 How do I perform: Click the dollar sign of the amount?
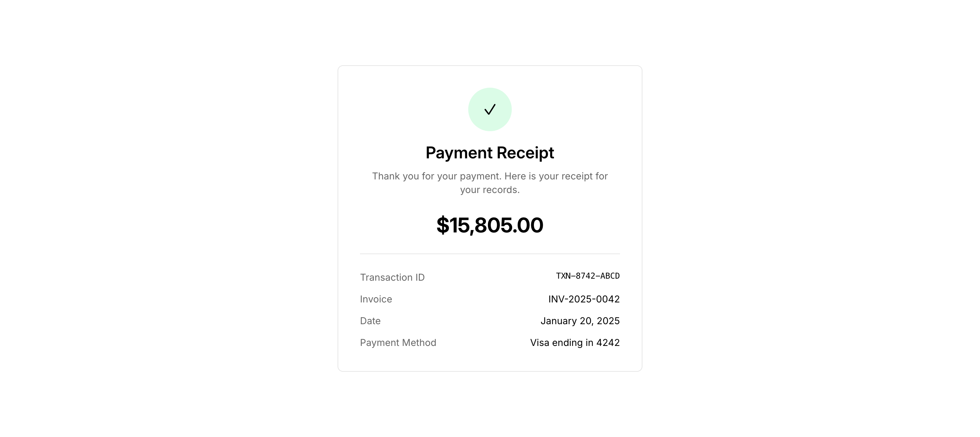click(x=442, y=225)
